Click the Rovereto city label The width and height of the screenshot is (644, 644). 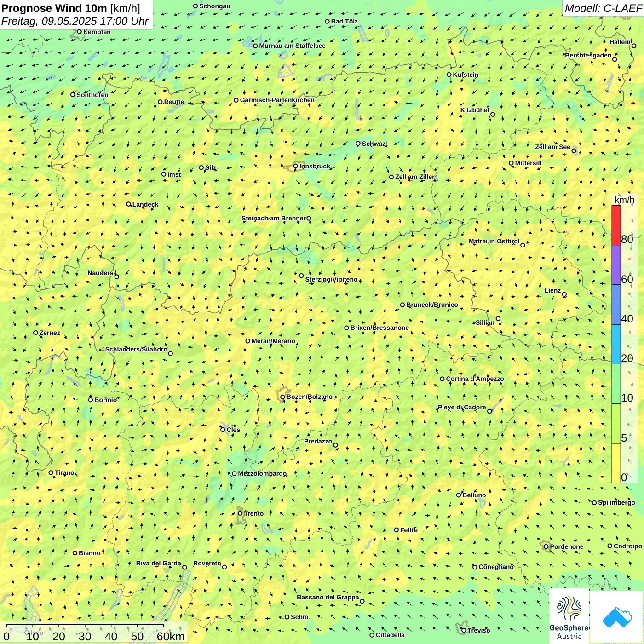pos(207,563)
